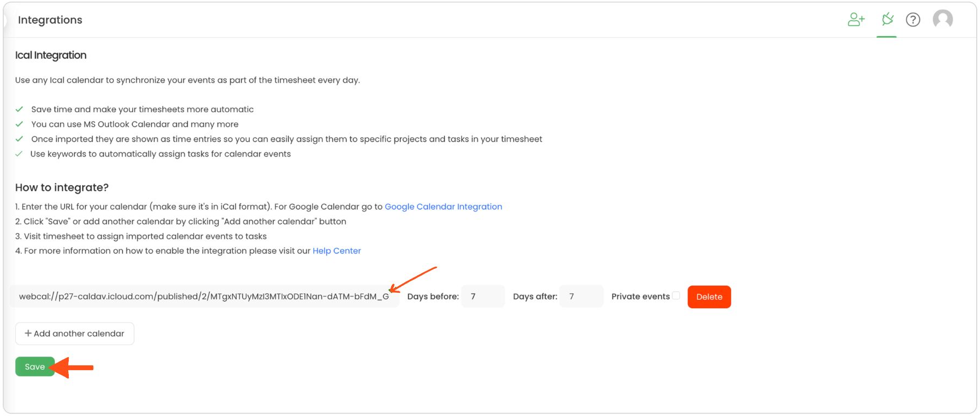Follow the Help Center link
This screenshot has width=980, height=416.
pyautogui.click(x=337, y=251)
